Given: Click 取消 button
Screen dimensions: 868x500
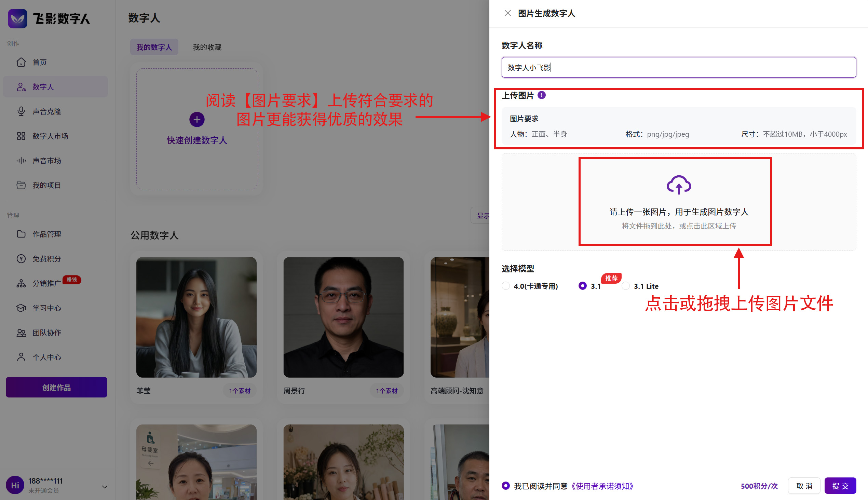Looking at the screenshot, I should (804, 486).
